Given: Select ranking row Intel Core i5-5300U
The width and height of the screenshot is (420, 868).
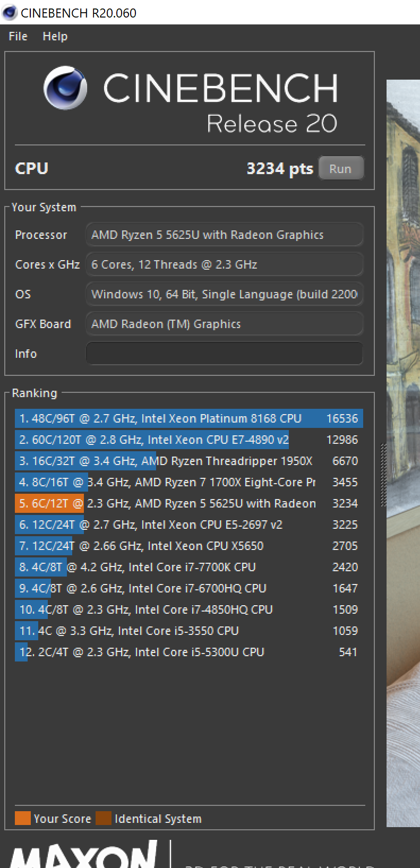Looking at the screenshot, I should click(x=189, y=652).
